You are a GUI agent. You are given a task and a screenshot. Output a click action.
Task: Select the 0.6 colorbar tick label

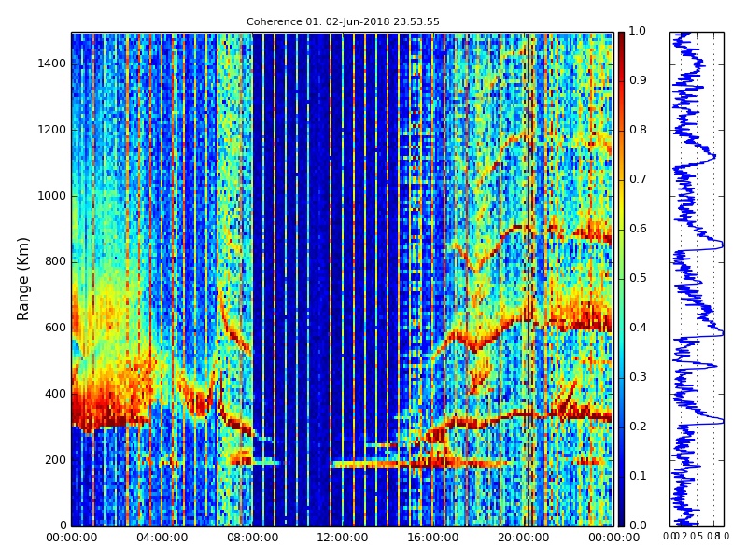click(638, 229)
